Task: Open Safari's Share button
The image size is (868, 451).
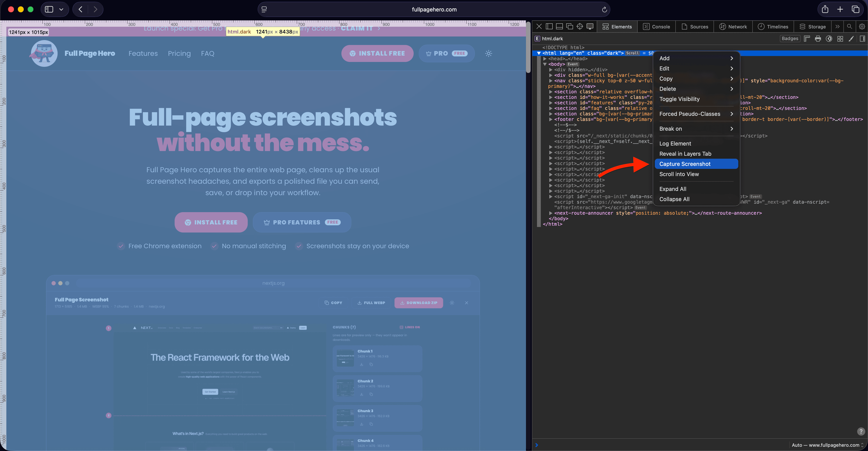Action: point(825,10)
